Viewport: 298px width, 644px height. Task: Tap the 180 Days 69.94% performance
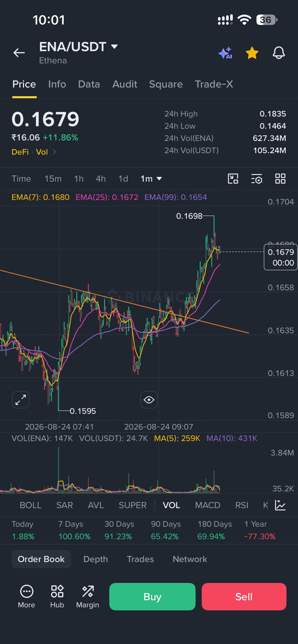coord(215,530)
